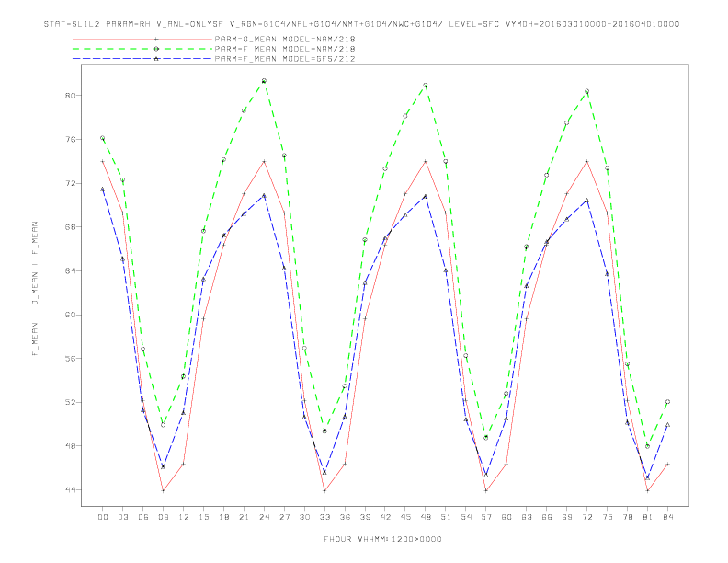Click y-axis tick label 44
The width and height of the screenshot is (728, 563).
69,489
